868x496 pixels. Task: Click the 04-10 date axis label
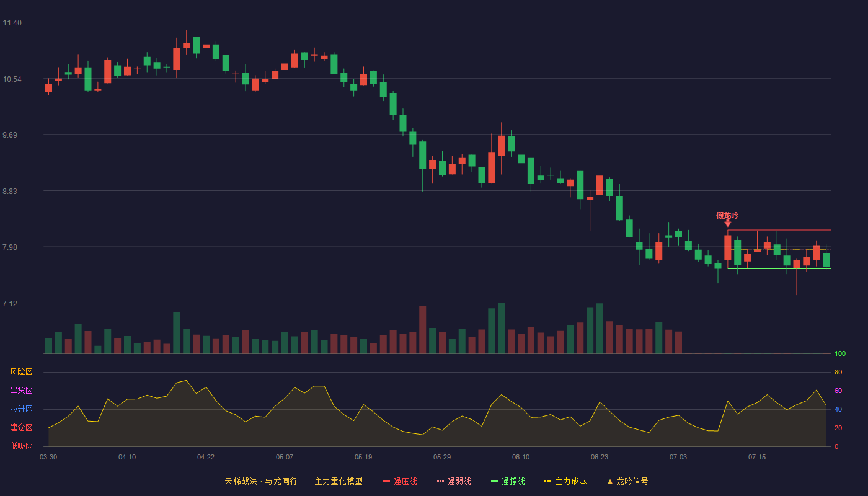tap(127, 457)
